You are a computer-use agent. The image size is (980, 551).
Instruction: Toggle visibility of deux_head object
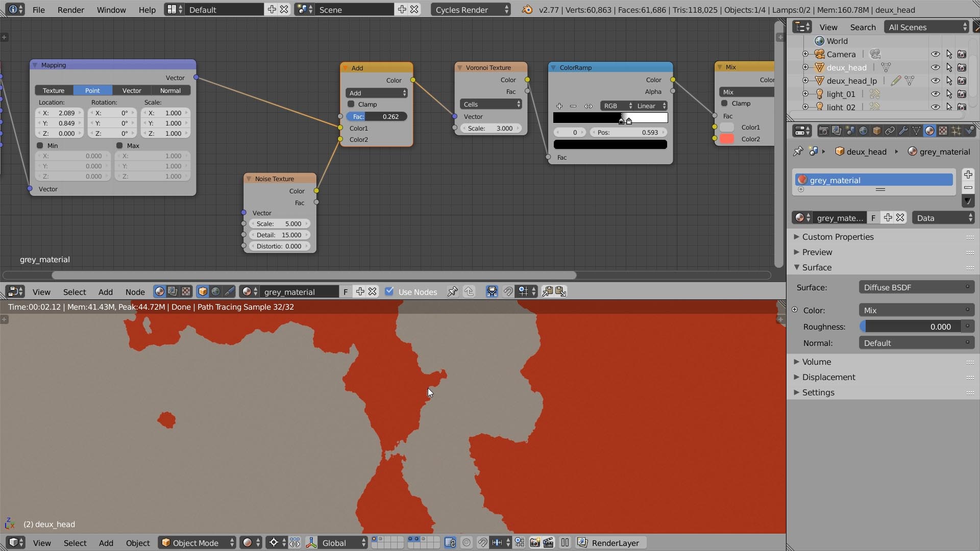[x=935, y=67]
